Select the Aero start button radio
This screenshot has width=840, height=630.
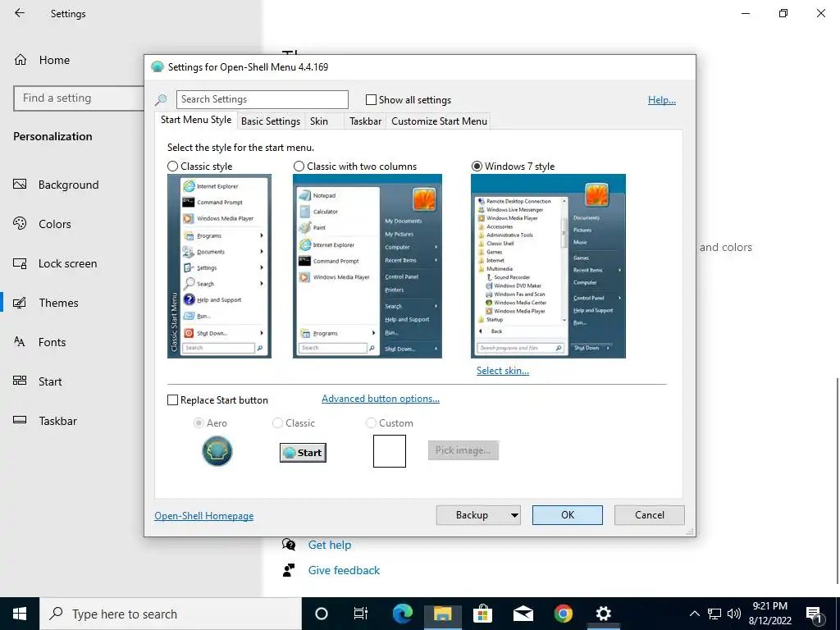(x=199, y=423)
